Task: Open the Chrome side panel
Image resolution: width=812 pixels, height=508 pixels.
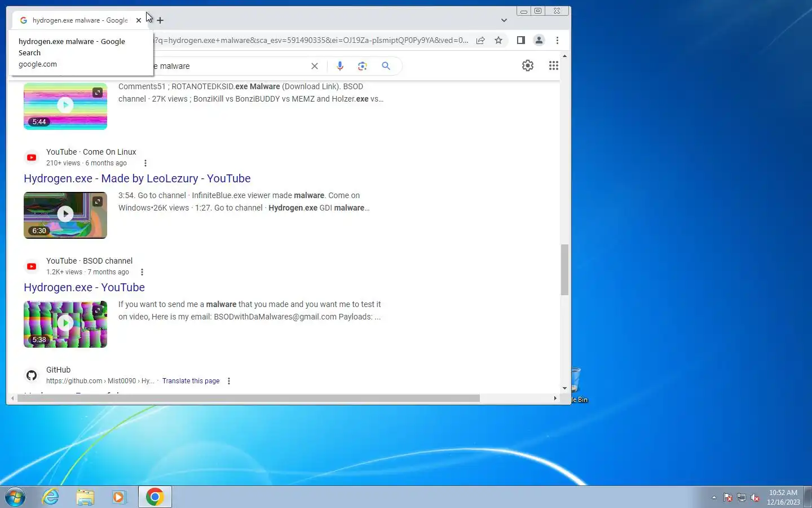Action: click(521, 41)
